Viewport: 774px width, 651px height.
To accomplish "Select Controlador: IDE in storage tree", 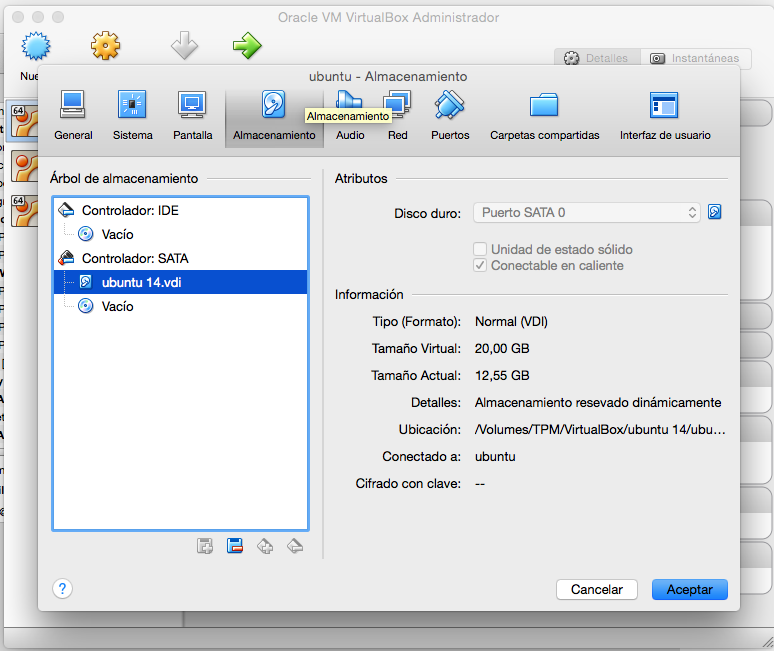I will pyautogui.click(x=180, y=210).
